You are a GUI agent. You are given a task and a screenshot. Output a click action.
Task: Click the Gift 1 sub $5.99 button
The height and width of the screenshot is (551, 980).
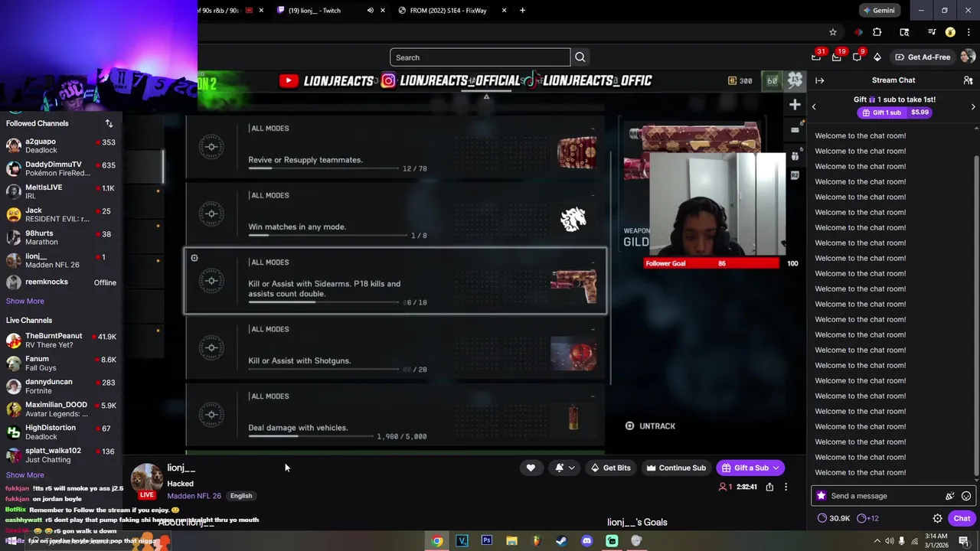tap(894, 112)
